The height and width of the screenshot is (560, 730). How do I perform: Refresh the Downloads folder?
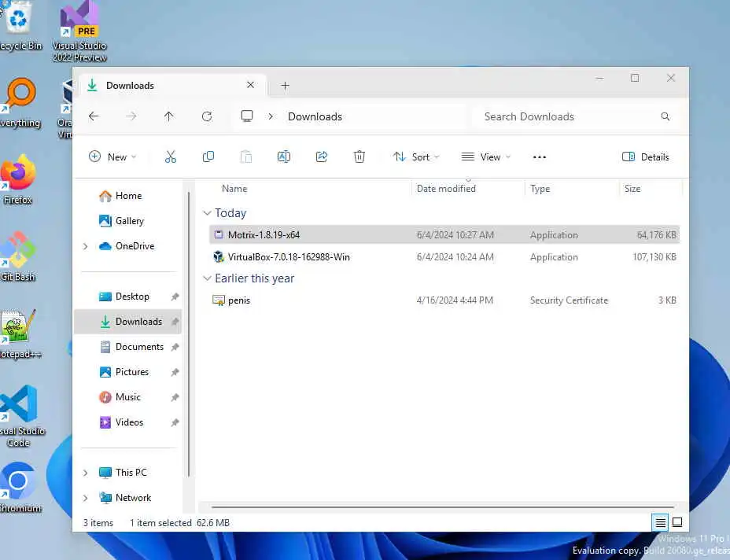(207, 116)
